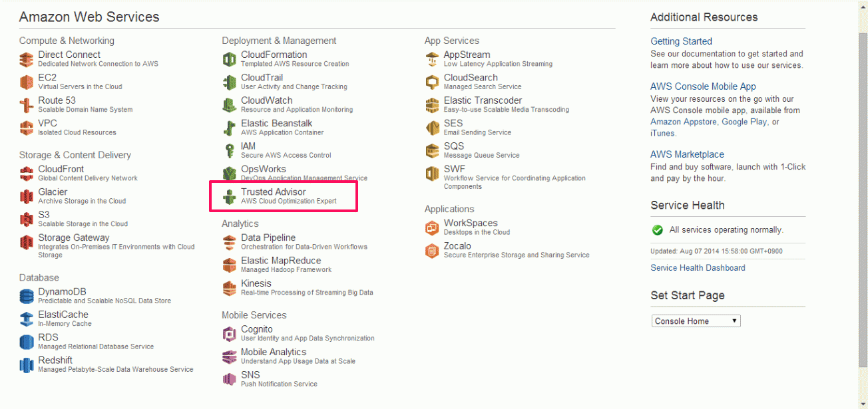Open the Data Pipeline icon
This screenshot has width=868, height=409.
point(229,242)
